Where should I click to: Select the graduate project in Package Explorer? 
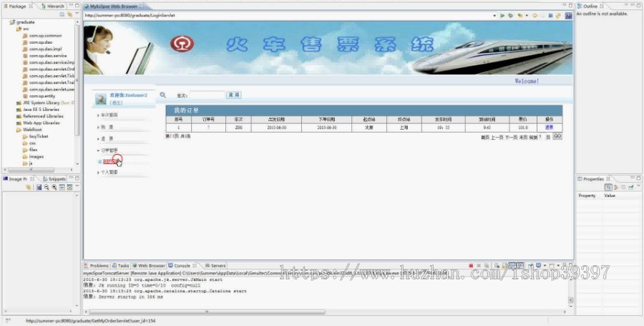coord(23,22)
